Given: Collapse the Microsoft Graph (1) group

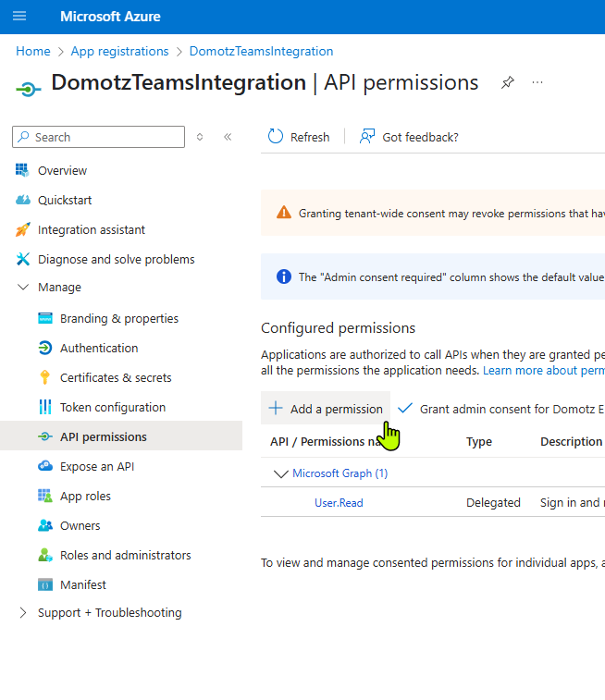Looking at the screenshot, I should [281, 473].
